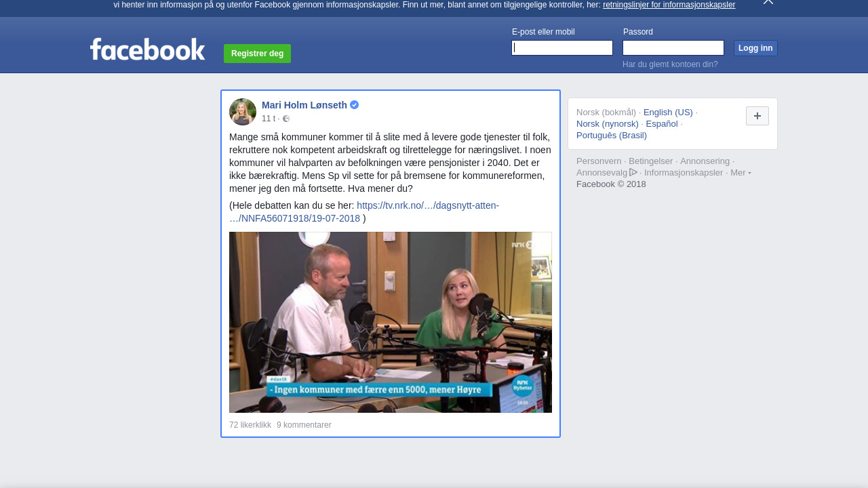This screenshot has width=868, height=488.
Task: Click the verified badge next to name
Action: (x=355, y=105)
